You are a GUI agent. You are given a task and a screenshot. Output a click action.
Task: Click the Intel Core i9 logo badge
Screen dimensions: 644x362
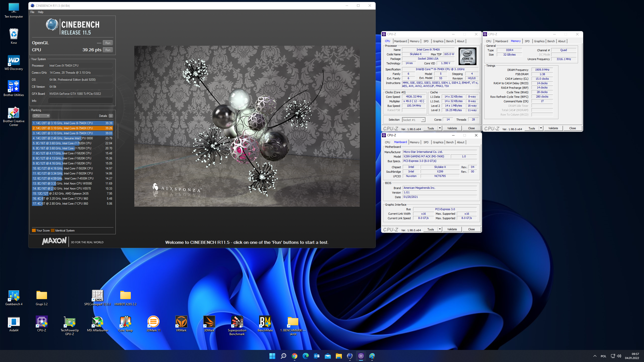point(468,57)
